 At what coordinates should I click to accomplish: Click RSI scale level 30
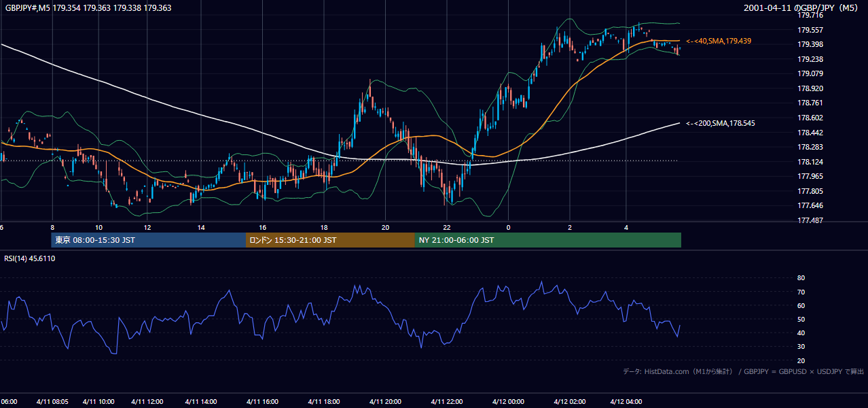[x=801, y=347]
